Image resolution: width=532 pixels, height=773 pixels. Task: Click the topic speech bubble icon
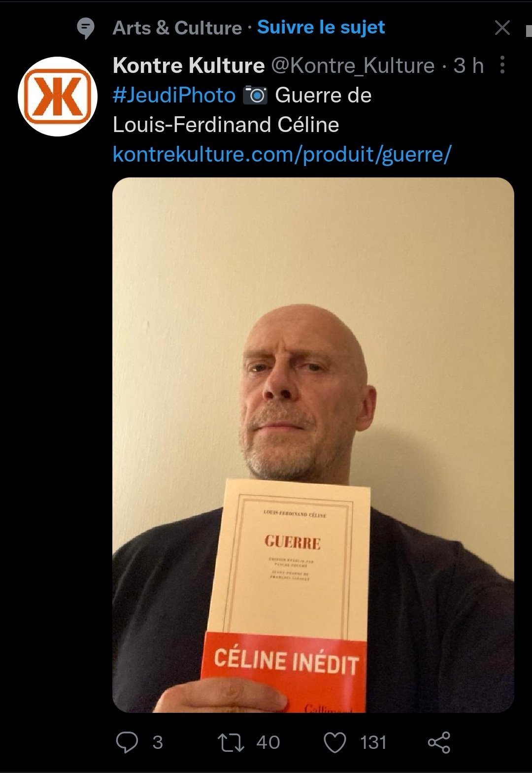coord(86,28)
